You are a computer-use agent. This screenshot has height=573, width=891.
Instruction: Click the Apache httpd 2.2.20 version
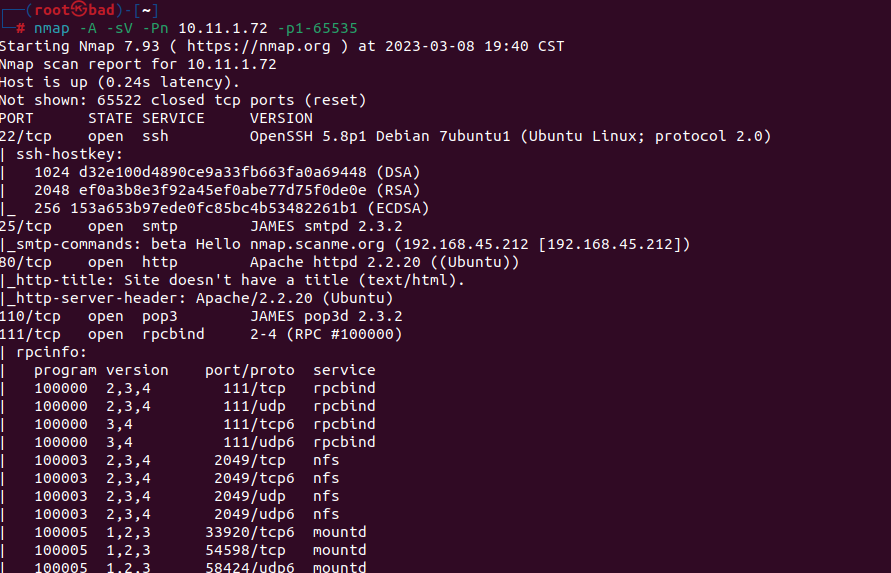(335, 262)
